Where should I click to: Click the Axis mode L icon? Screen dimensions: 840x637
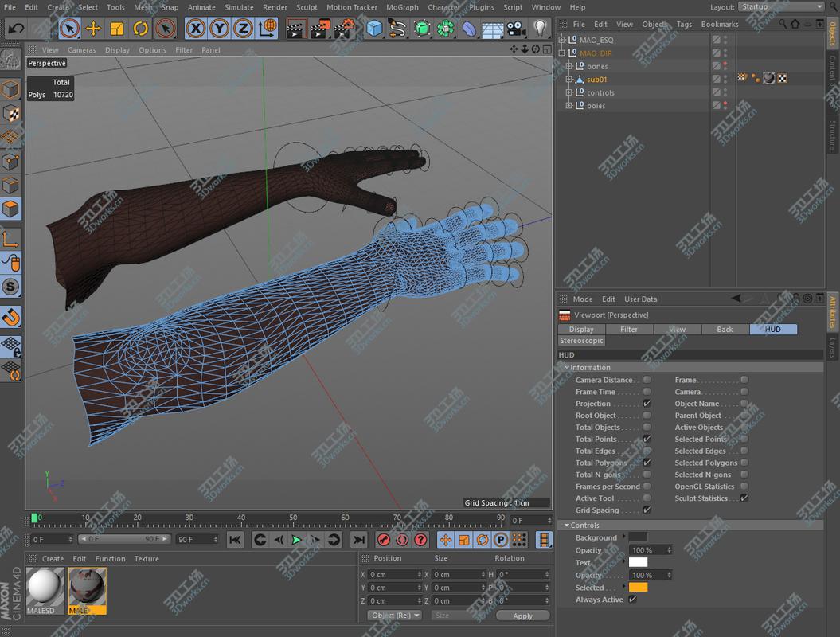(10, 239)
